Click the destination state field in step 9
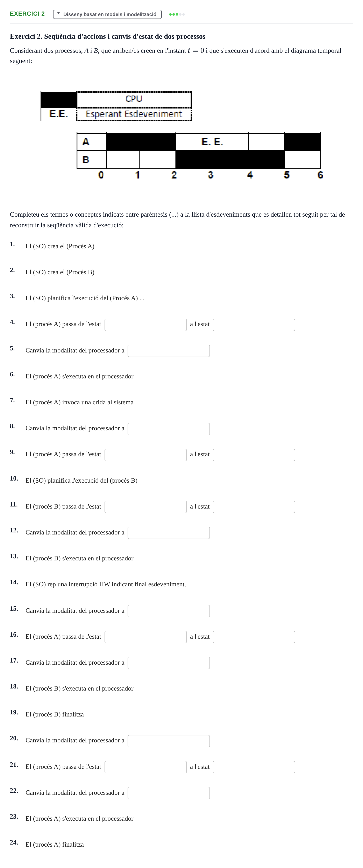The height and width of the screenshot is (868, 363). 254,455
